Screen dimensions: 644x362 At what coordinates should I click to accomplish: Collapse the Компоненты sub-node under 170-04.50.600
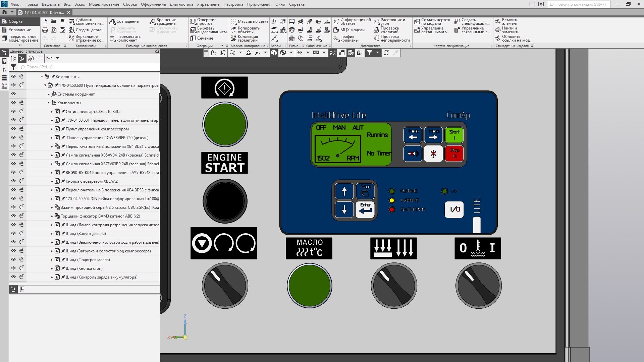coord(49,103)
